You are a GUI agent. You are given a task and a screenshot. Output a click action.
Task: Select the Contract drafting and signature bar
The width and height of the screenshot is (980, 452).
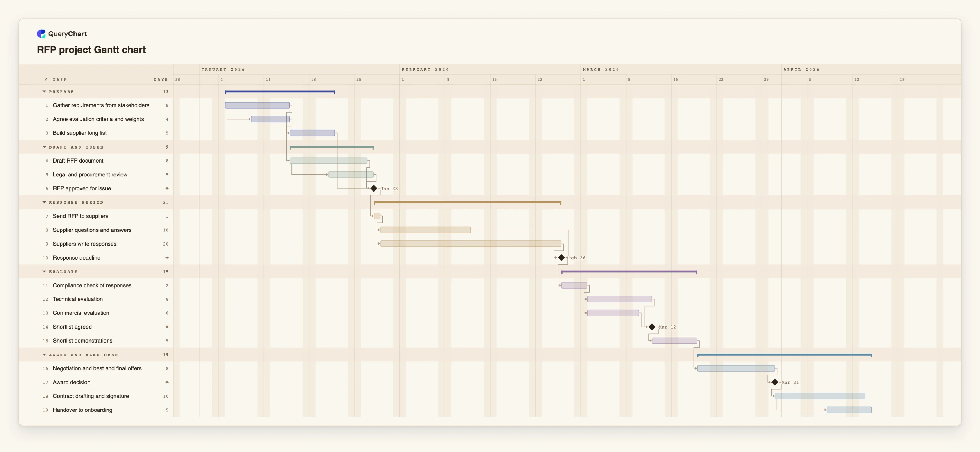(x=820, y=396)
